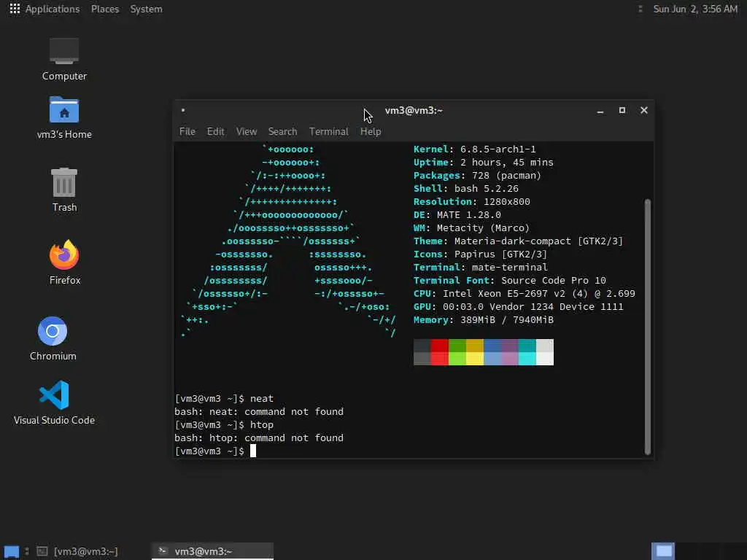
Task: Click the Terminal Font Source Code Pro line
Action: tap(509, 281)
